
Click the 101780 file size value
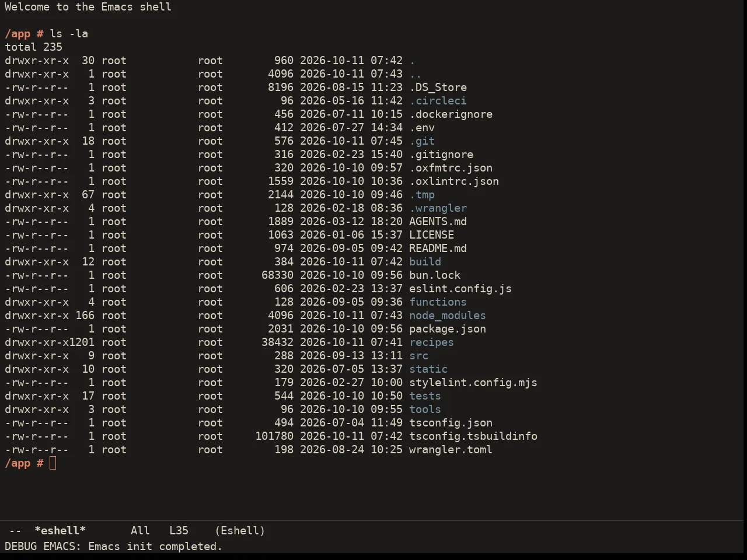click(274, 436)
